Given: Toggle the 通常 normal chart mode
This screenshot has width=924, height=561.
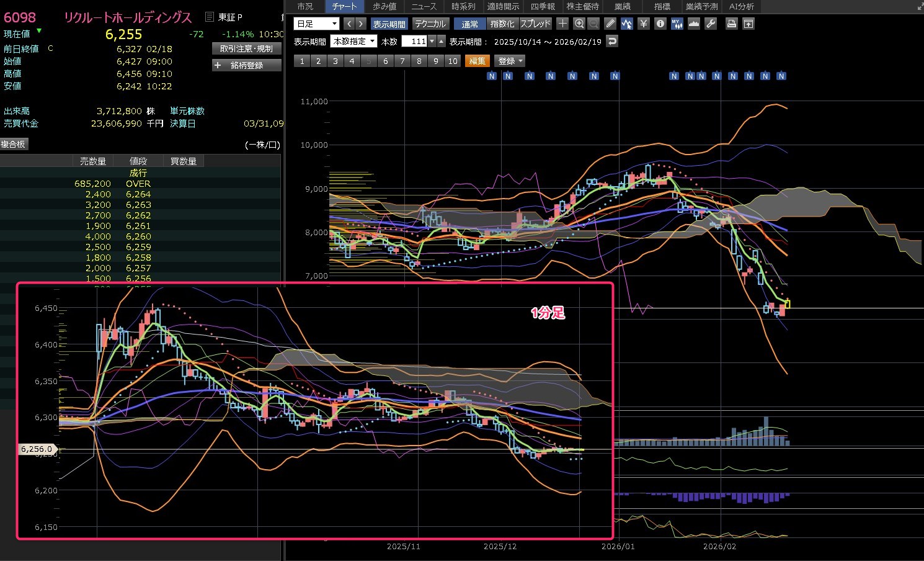Looking at the screenshot, I should 469,24.
